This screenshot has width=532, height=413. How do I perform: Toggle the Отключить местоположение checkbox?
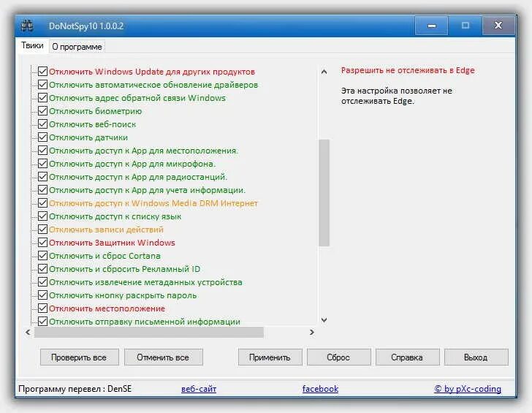click(x=42, y=308)
